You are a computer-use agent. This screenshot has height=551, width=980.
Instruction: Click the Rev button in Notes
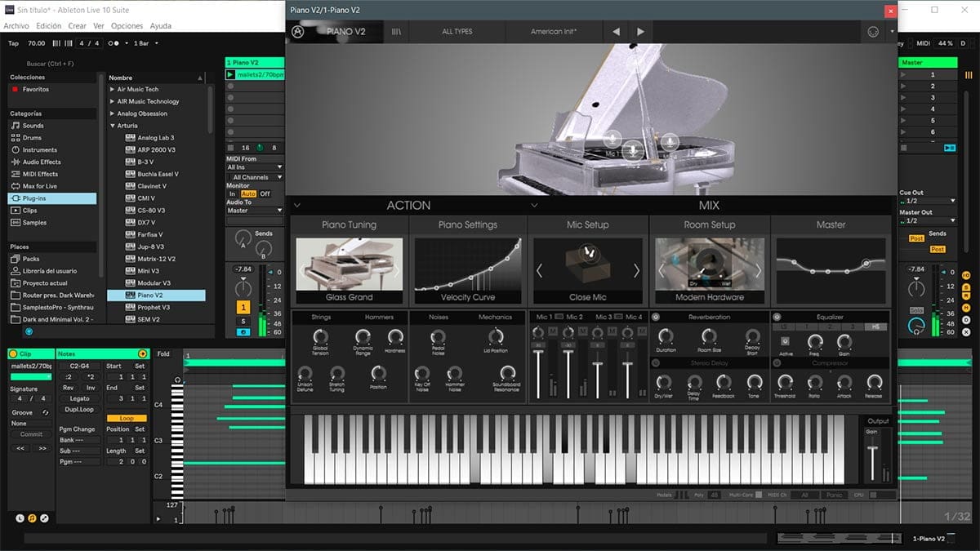click(x=69, y=388)
